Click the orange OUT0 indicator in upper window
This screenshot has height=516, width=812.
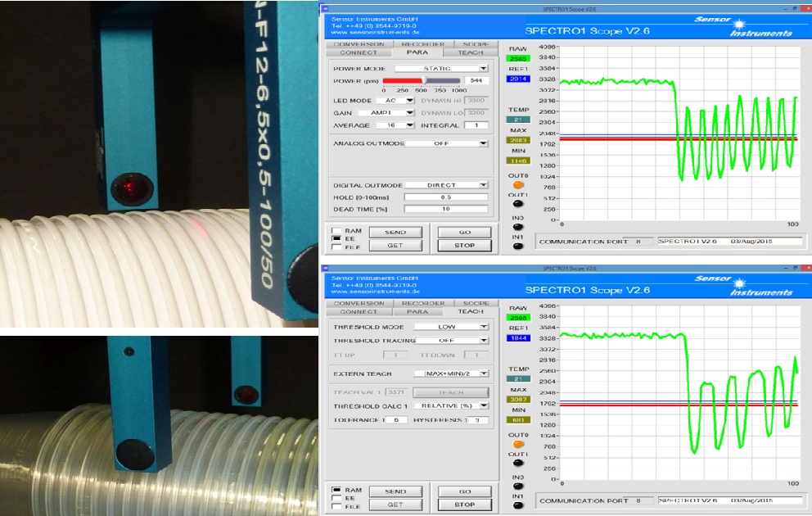(518, 184)
